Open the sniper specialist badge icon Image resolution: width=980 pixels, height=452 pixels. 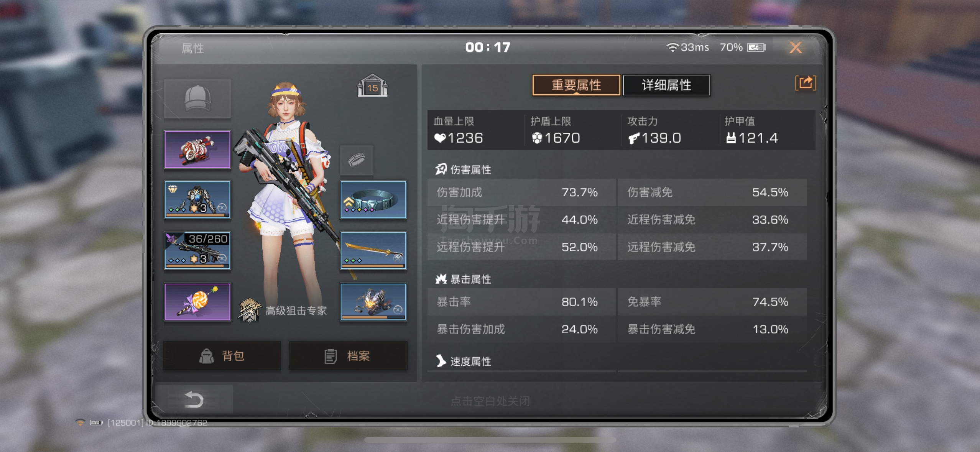(x=249, y=310)
